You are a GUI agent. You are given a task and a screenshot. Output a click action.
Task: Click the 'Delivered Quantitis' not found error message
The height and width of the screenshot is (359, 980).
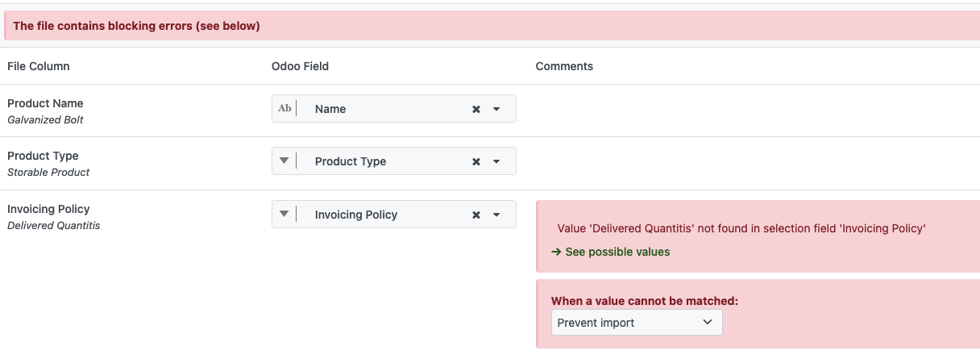(x=741, y=228)
